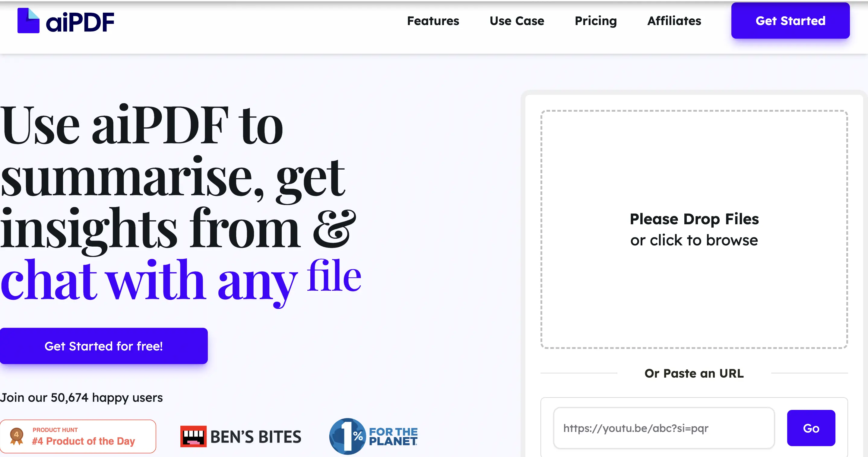Image resolution: width=868 pixels, height=457 pixels.
Task: Click the 1% globe circle icon
Action: click(x=347, y=436)
